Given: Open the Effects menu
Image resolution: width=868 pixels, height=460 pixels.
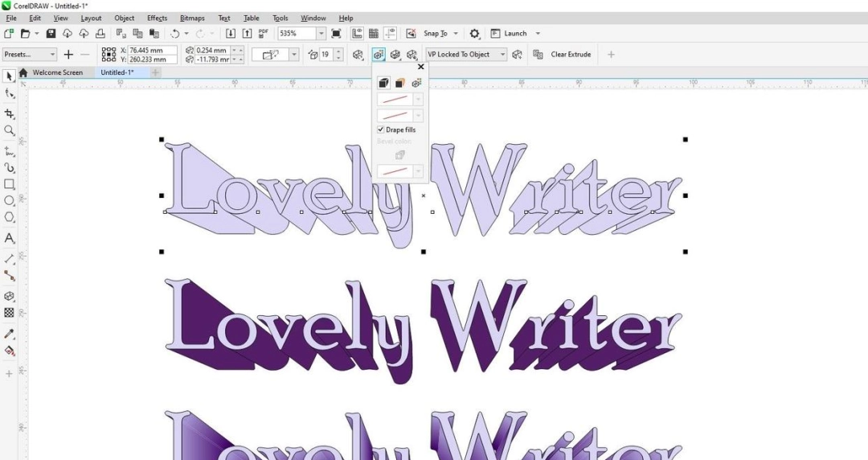Looking at the screenshot, I should [x=158, y=18].
